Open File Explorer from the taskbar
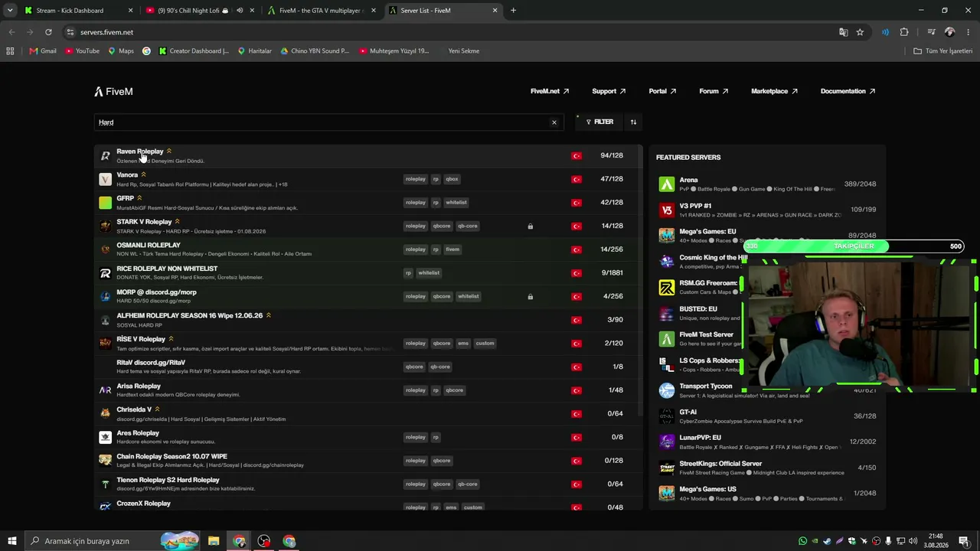 pyautogui.click(x=214, y=541)
